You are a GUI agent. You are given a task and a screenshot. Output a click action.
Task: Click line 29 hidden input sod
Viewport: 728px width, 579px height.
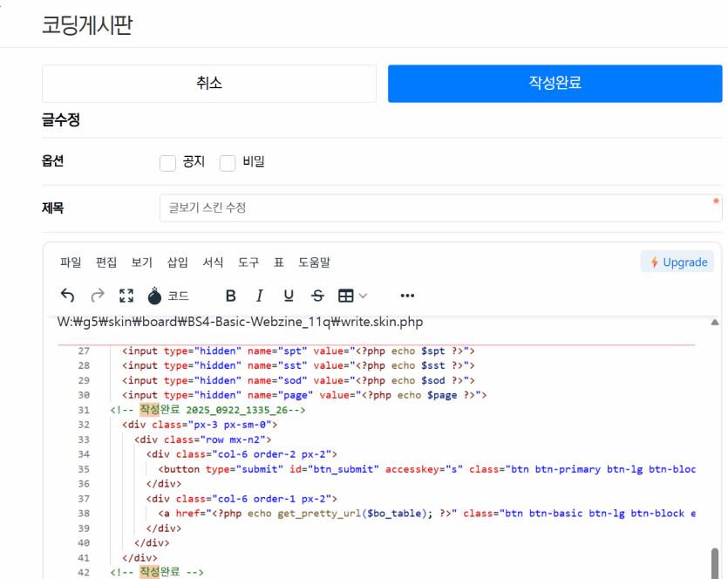pyautogui.click(x=298, y=381)
